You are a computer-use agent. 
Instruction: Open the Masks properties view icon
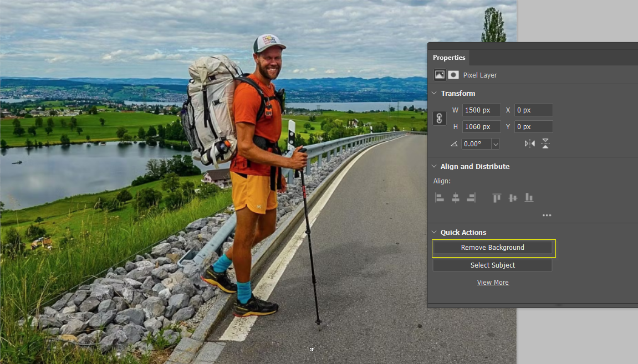point(453,75)
